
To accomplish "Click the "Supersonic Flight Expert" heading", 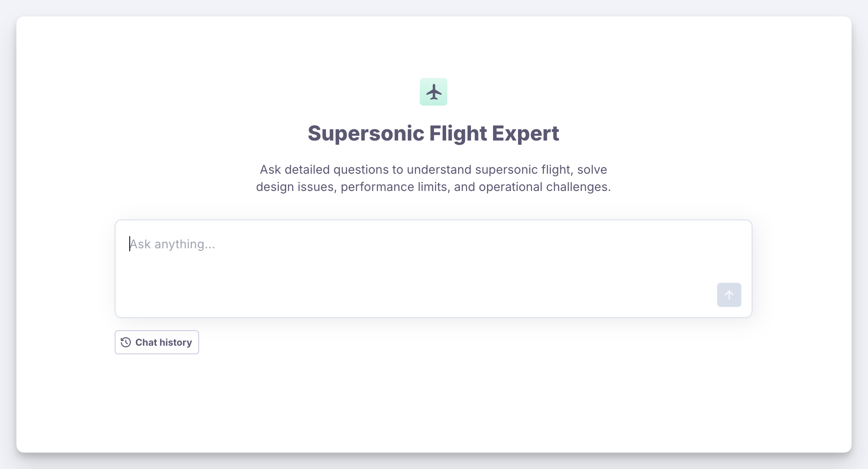I will click(x=433, y=133).
